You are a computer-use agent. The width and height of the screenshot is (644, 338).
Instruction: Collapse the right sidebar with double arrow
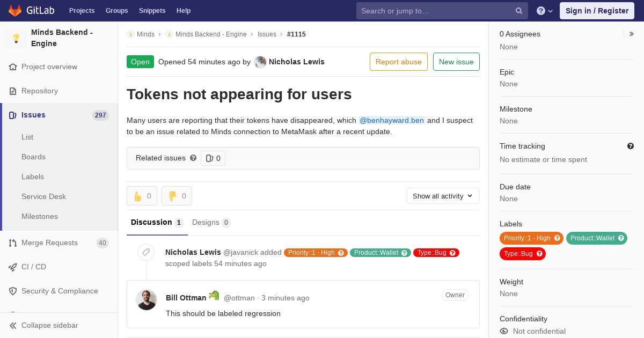[x=632, y=34]
